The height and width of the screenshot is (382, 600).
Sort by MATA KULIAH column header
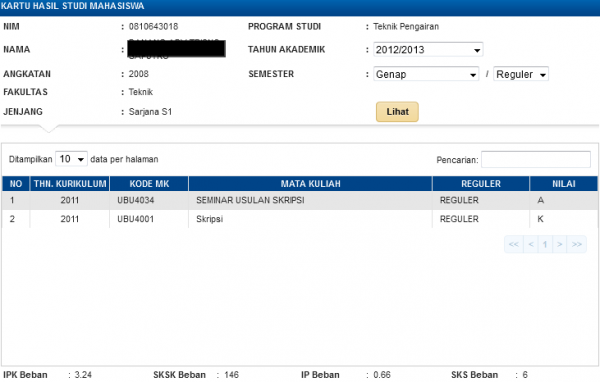[310, 184]
